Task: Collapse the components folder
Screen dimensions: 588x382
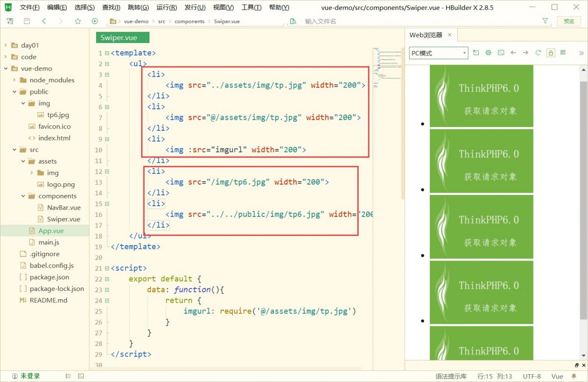Action: (x=23, y=196)
